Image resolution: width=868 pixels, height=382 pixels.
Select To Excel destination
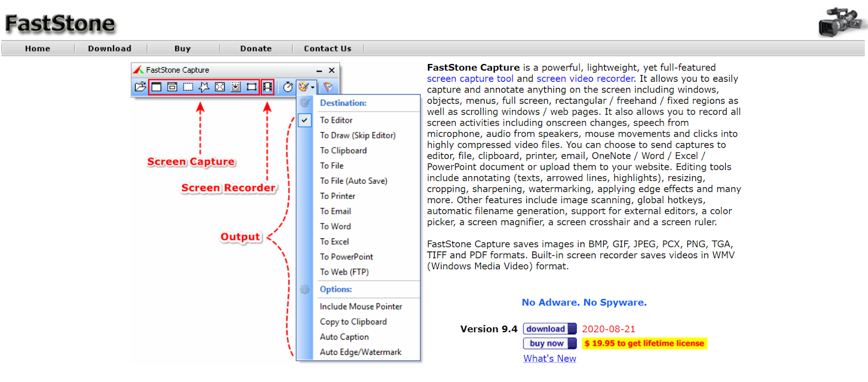point(334,242)
